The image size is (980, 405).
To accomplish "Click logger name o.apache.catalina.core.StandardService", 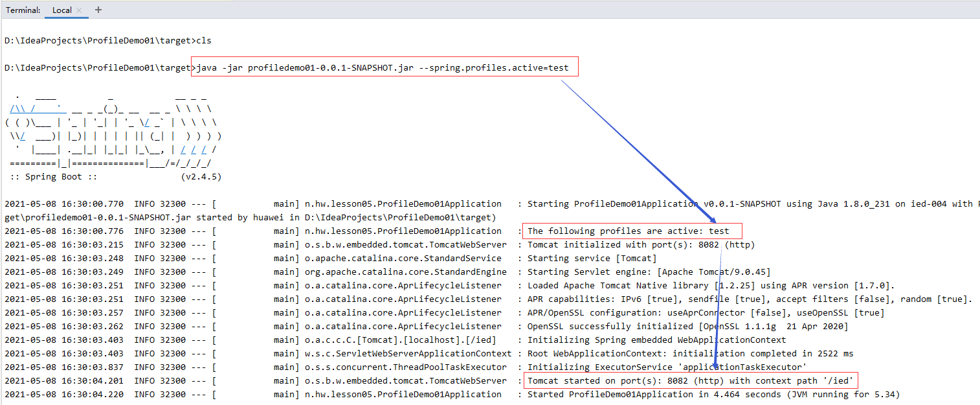I will pyautogui.click(x=403, y=258).
